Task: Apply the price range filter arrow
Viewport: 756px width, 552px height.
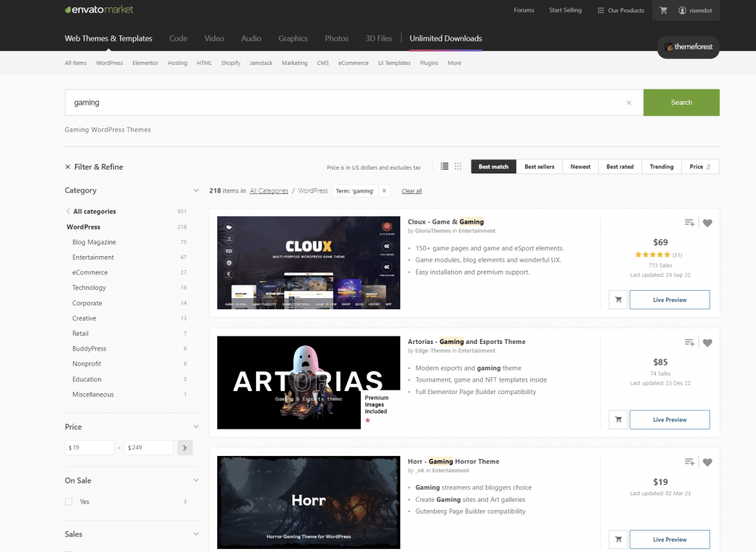Action: [x=185, y=448]
